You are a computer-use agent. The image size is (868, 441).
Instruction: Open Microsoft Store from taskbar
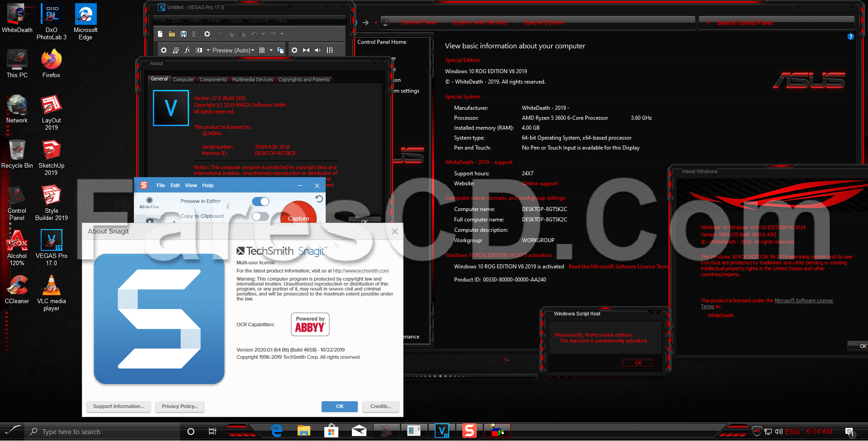click(331, 431)
